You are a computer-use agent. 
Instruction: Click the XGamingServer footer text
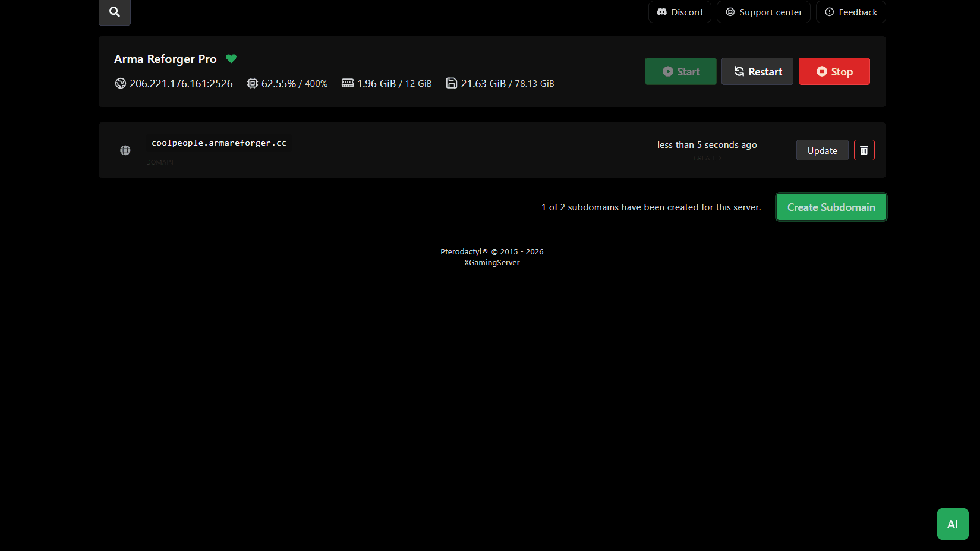(x=492, y=263)
